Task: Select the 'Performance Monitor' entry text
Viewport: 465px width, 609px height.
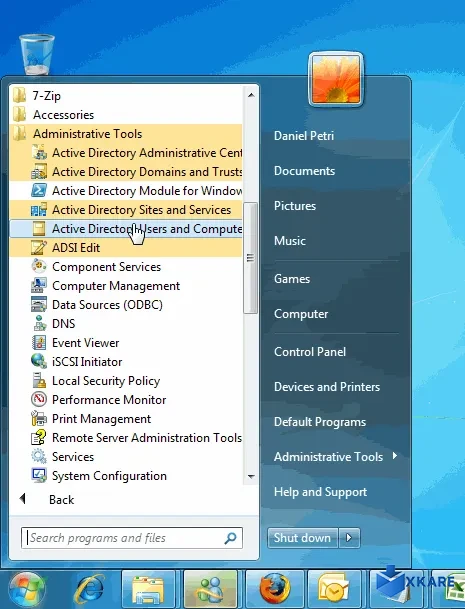Action: [109, 400]
